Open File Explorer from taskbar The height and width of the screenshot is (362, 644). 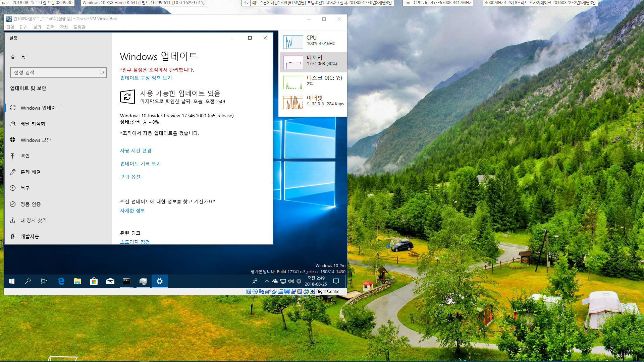click(x=77, y=281)
